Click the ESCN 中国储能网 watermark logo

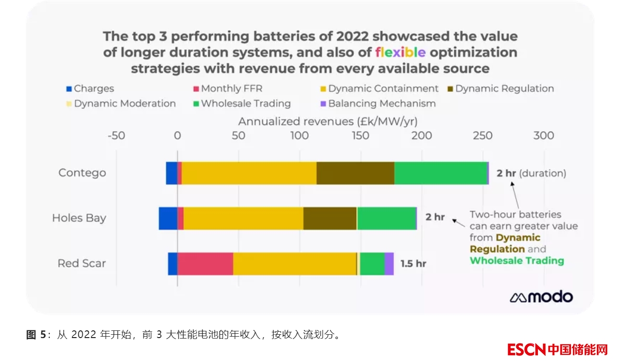pyautogui.click(x=557, y=349)
